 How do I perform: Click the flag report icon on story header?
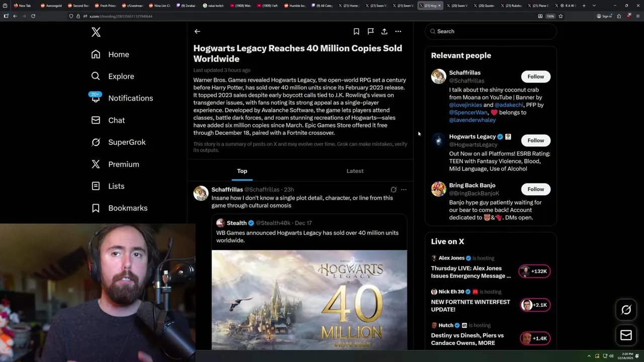(370, 31)
